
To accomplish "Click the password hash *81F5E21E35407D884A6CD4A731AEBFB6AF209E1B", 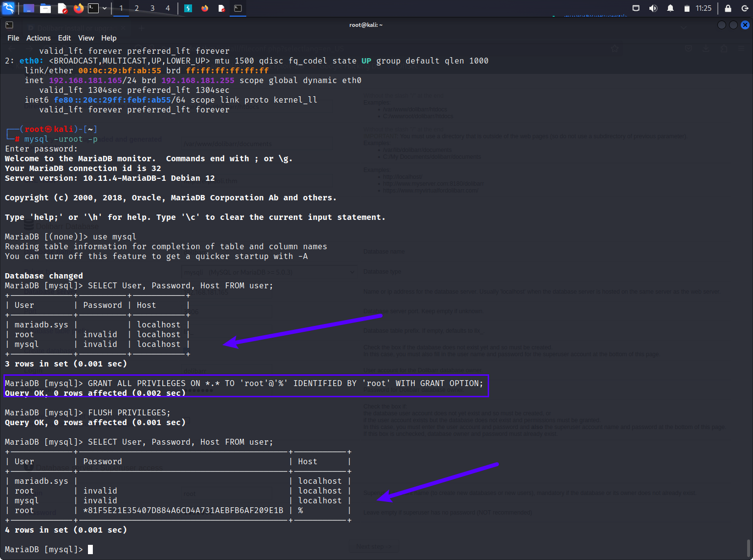I will click(183, 510).
